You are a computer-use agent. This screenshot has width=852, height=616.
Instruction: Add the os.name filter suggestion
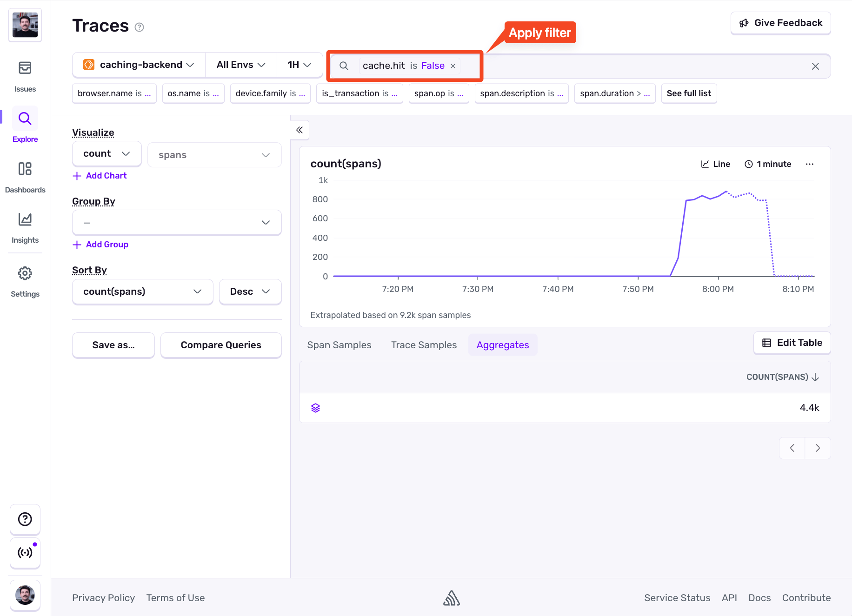click(193, 93)
